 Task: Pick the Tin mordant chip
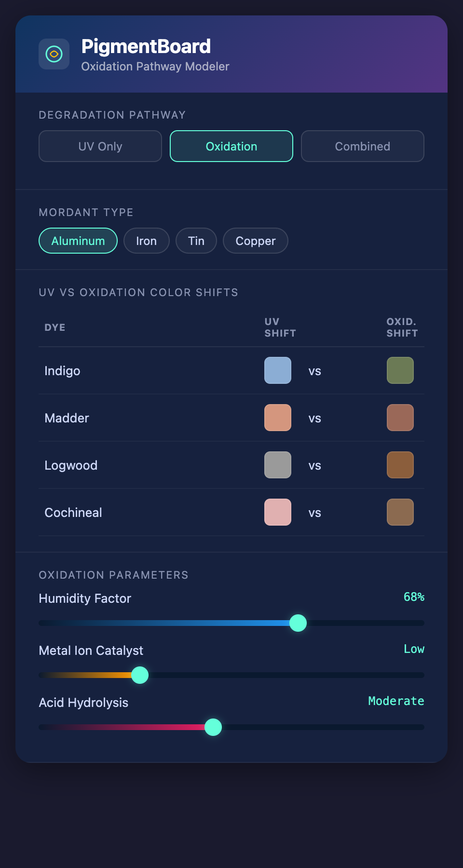(196, 241)
